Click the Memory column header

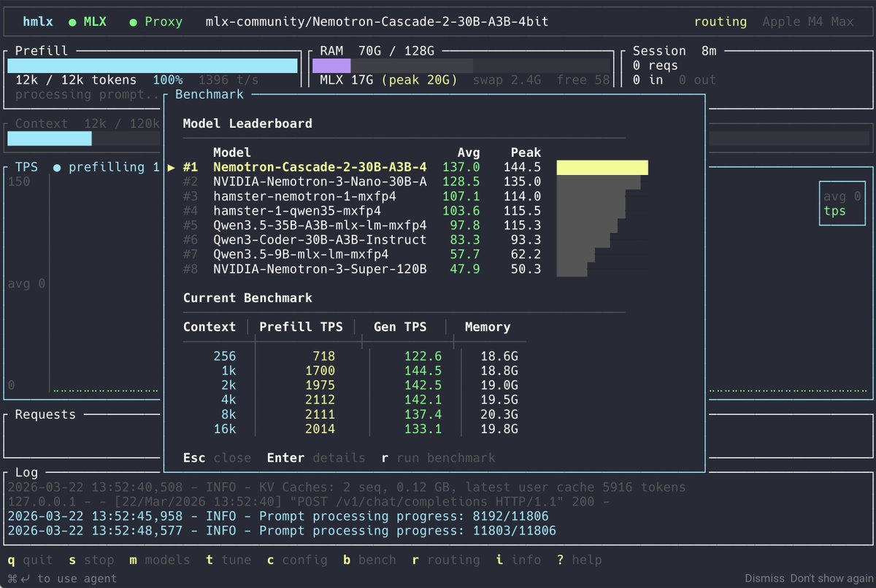point(488,327)
